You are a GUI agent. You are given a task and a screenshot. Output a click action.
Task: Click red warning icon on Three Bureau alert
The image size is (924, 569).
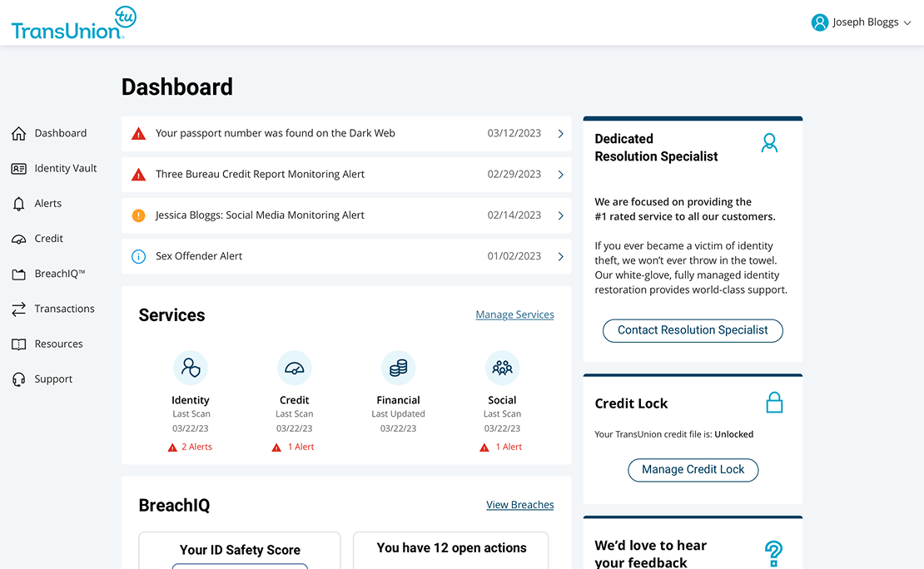click(138, 175)
